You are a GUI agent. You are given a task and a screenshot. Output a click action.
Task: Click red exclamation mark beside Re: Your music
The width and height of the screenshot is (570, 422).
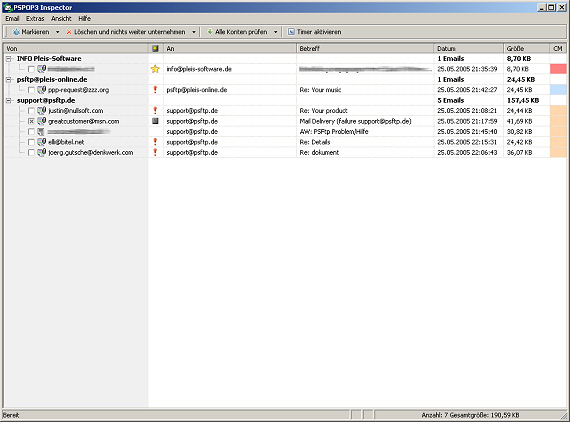(x=155, y=89)
